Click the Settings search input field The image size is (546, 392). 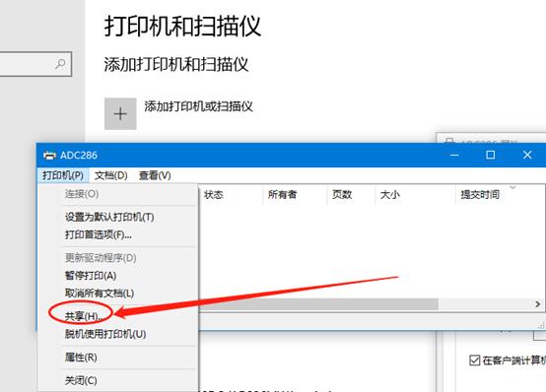(x=34, y=64)
